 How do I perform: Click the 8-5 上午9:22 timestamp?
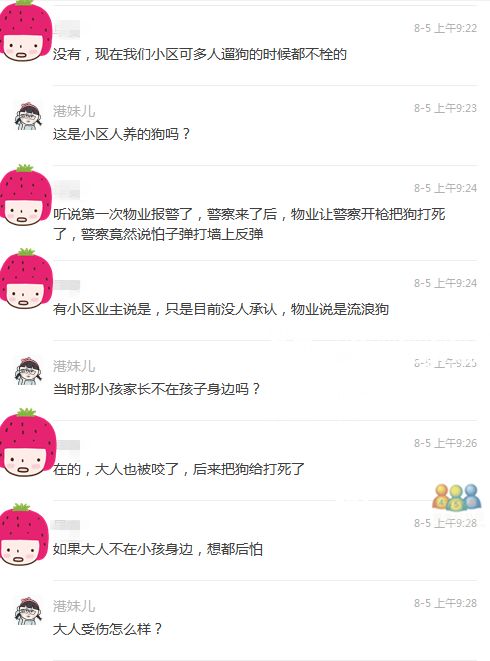point(445,28)
